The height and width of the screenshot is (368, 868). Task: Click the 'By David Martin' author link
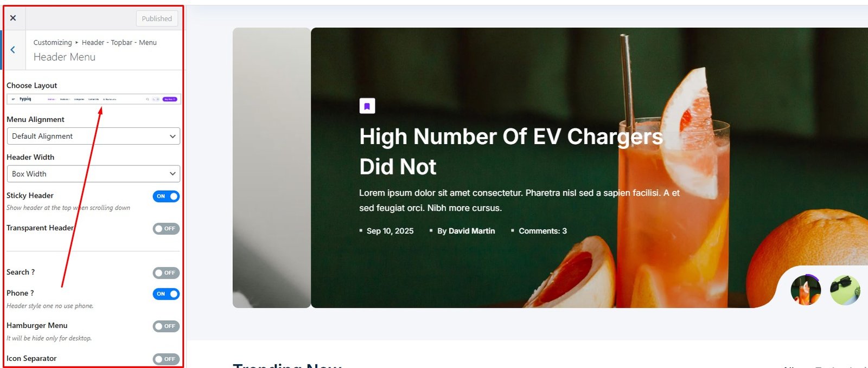pyautogui.click(x=466, y=231)
